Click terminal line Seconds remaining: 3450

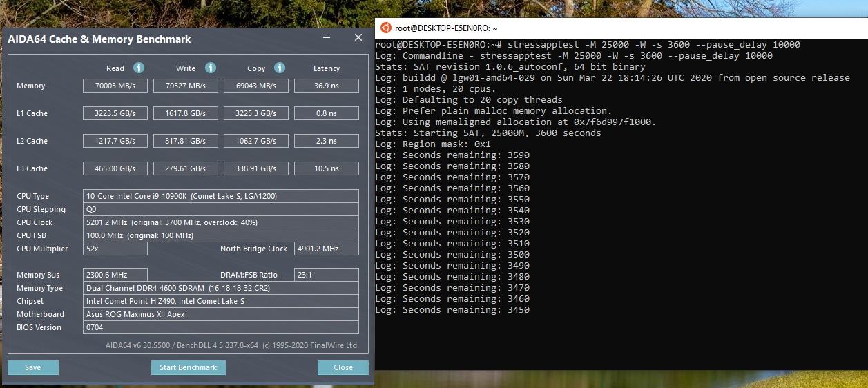coord(452,309)
